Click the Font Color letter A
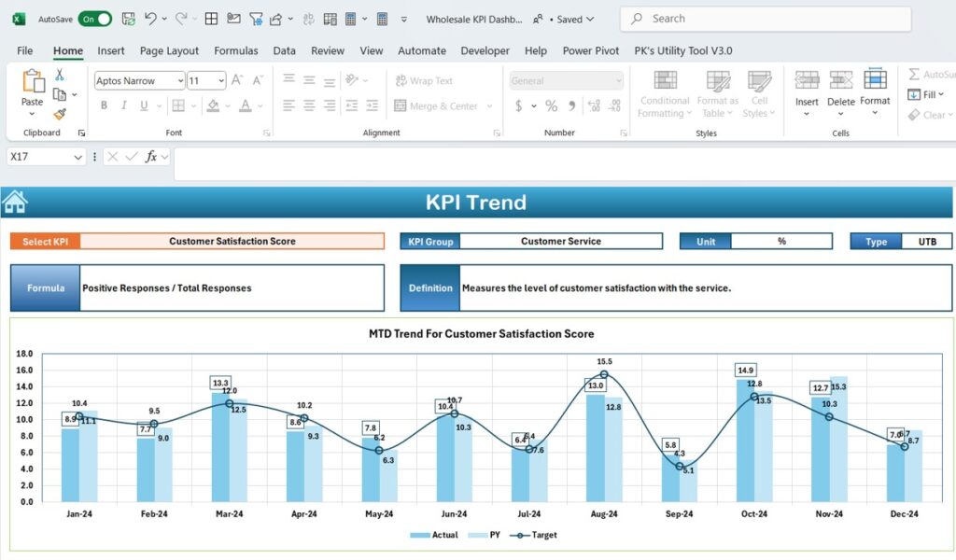This screenshot has width=956, height=560. (x=246, y=105)
